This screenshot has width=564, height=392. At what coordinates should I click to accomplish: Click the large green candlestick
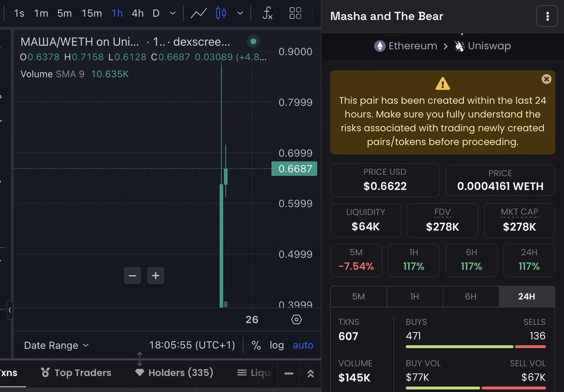point(221,245)
